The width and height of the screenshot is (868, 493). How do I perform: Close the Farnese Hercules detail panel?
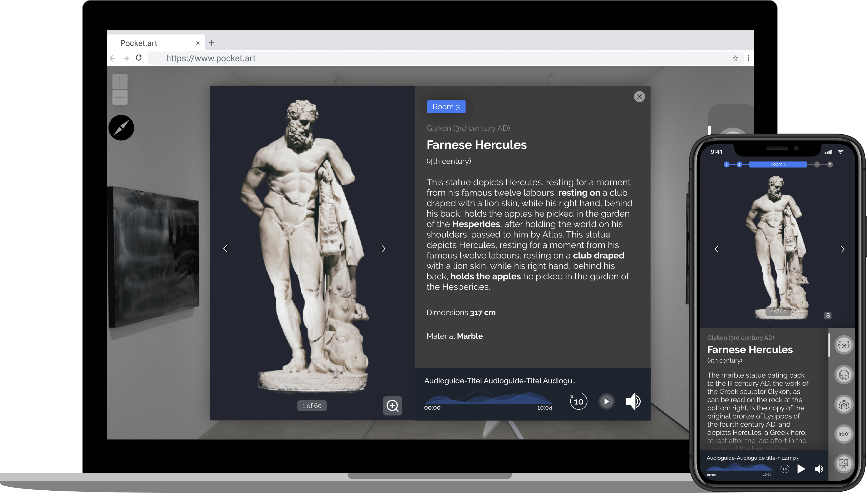(x=639, y=97)
